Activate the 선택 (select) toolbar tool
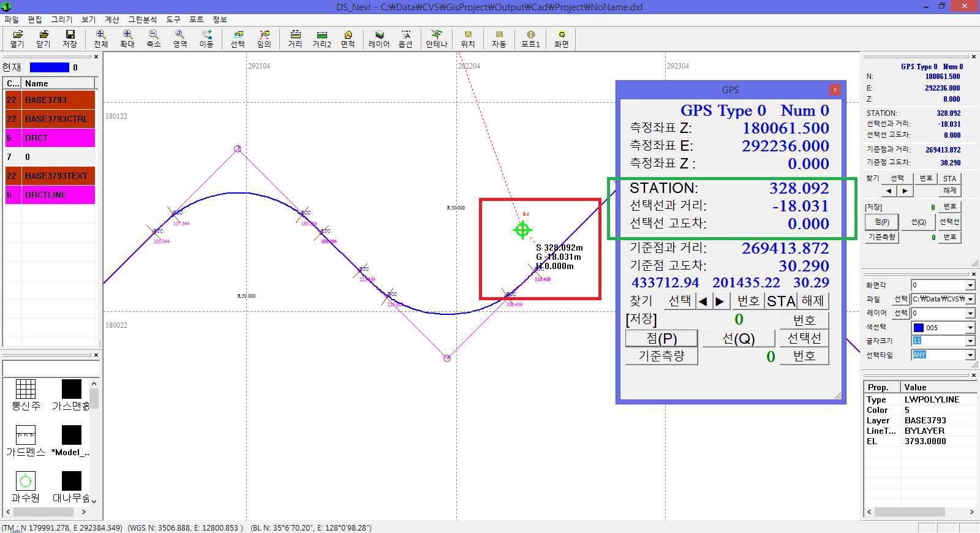 click(238, 39)
